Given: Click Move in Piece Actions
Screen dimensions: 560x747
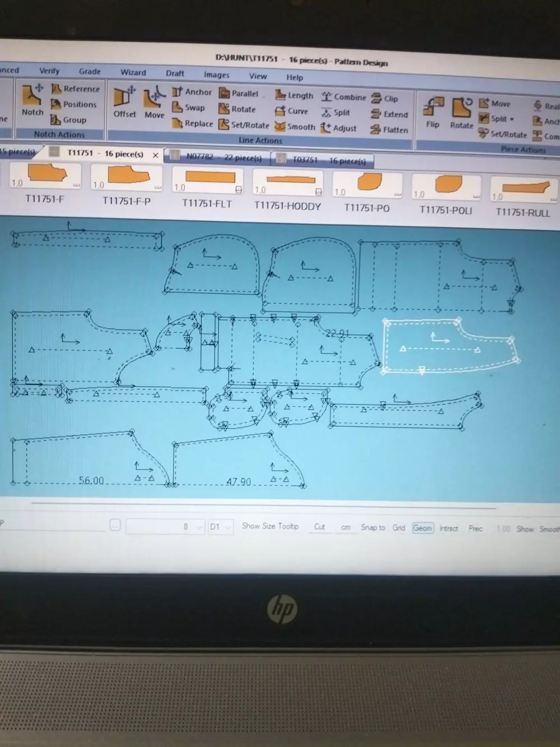Looking at the screenshot, I should click(x=495, y=104).
